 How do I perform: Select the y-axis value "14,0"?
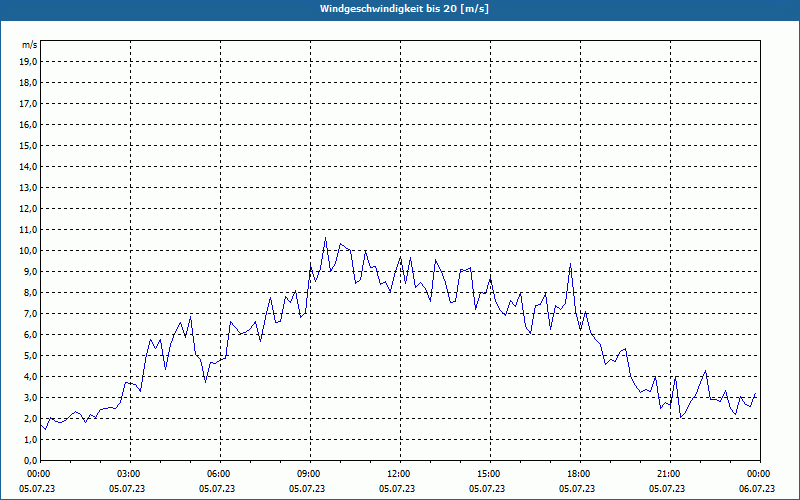[x=28, y=166]
